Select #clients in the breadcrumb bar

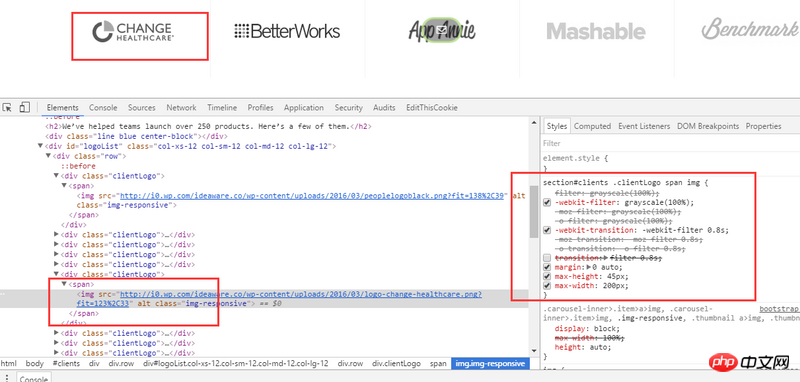pos(66,364)
